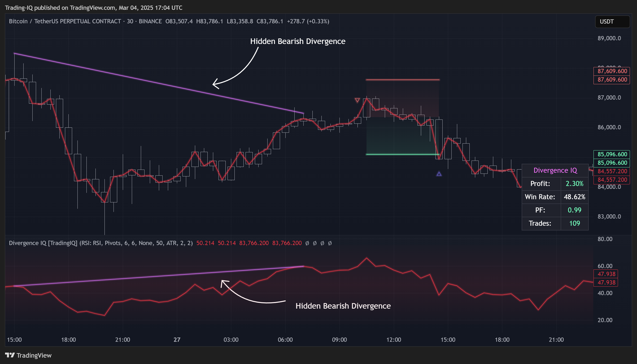This screenshot has height=364, width=637.
Task: Click the purple divergence line on the RSI pane
Action: tap(159, 276)
